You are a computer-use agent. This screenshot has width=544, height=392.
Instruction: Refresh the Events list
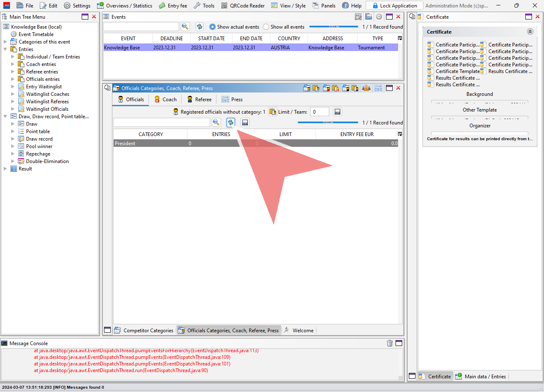(199, 27)
